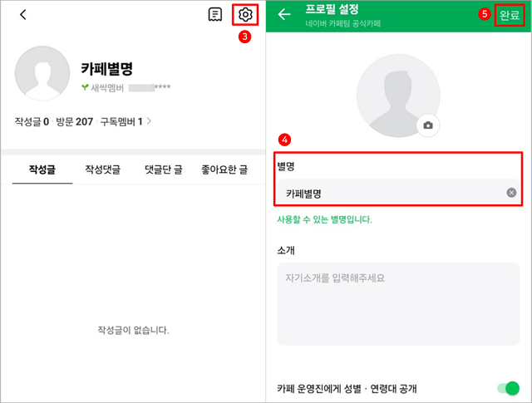Image resolution: width=532 pixels, height=403 pixels.
Task: Select the 좋아요한 글 tab
Action: click(224, 170)
